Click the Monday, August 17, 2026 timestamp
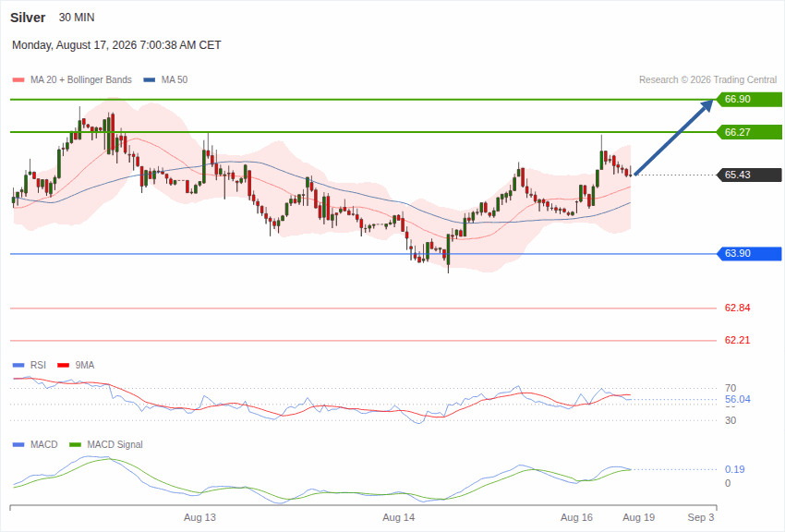The height and width of the screenshot is (532, 785). tap(116, 45)
